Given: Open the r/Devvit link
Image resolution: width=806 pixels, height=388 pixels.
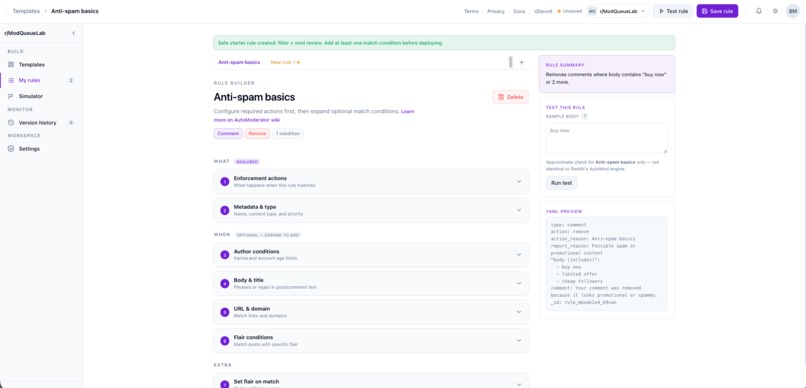Looking at the screenshot, I should coord(543,11).
